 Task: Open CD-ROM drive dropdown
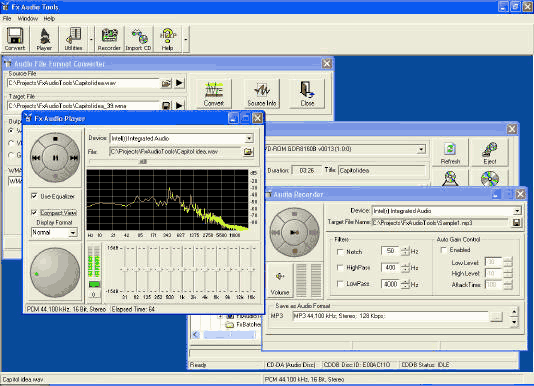(421, 149)
